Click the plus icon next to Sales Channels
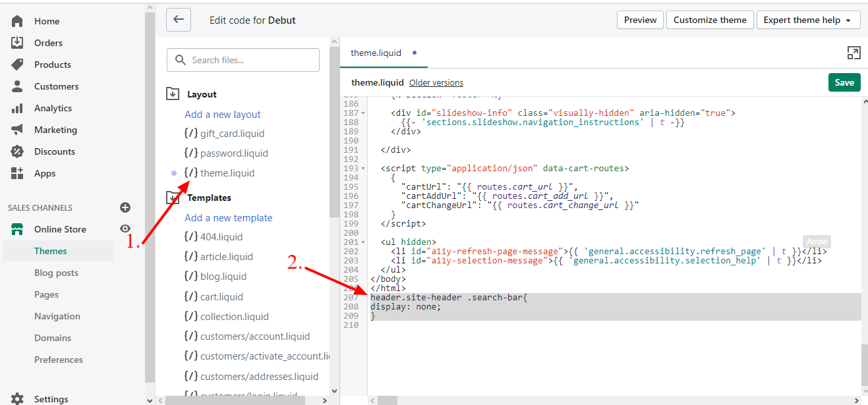 (125, 207)
